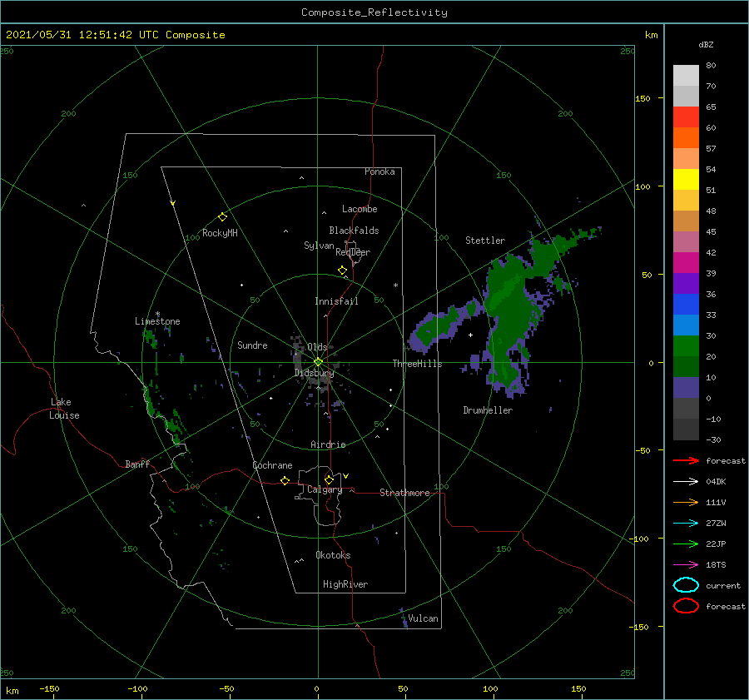This screenshot has height=700, width=749.
Task: Select the 80 dBZ light gray swatch
Action: [686, 75]
